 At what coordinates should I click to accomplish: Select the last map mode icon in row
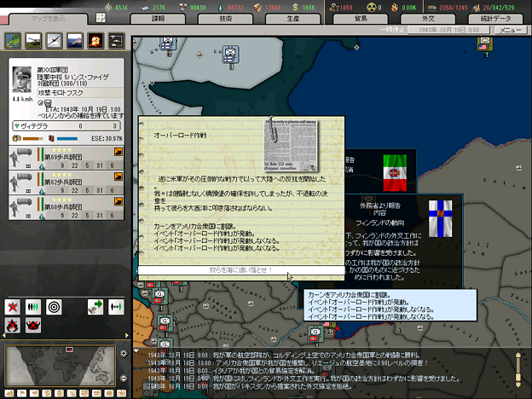tap(121, 393)
